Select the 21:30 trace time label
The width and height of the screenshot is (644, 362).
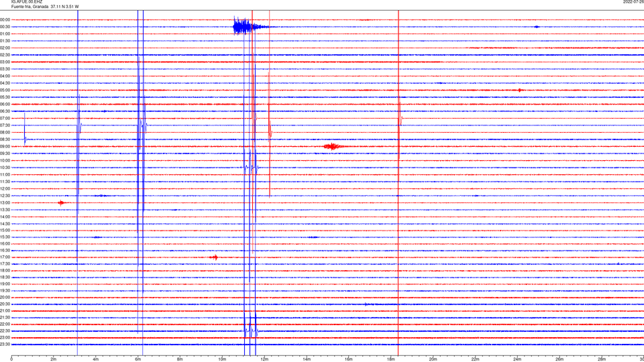pyautogui.click(x=5, y=318)
